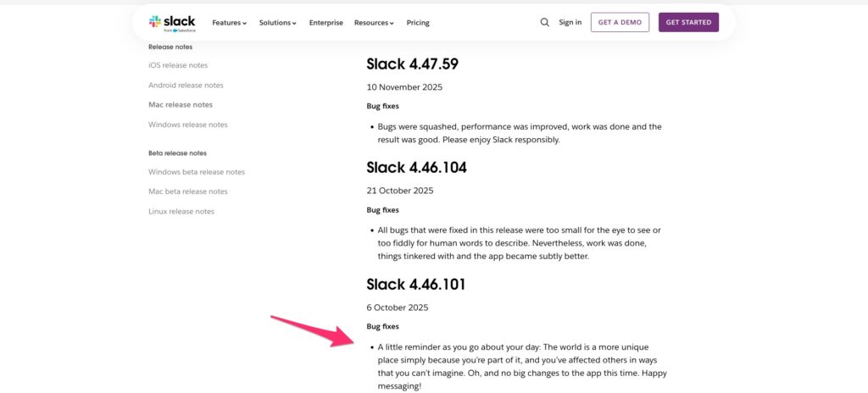
Task: Open Android release notes
Action: click(186, 86)
